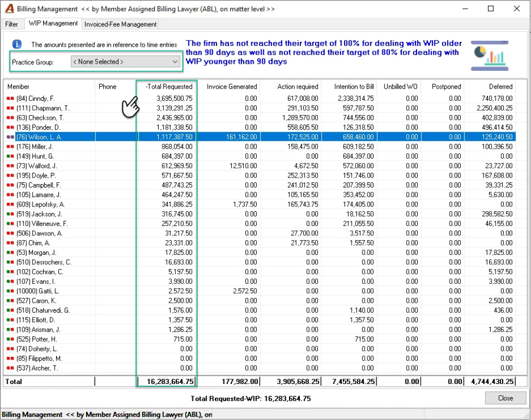Switch to the Filter tab
The image size is (531, 420).
point(12,24)
